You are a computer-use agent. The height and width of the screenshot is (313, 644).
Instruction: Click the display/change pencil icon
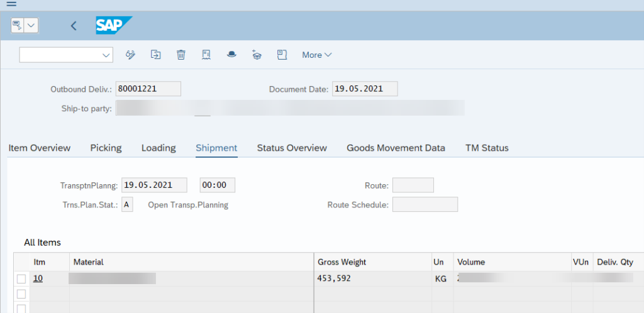click(x=131, y=55)
